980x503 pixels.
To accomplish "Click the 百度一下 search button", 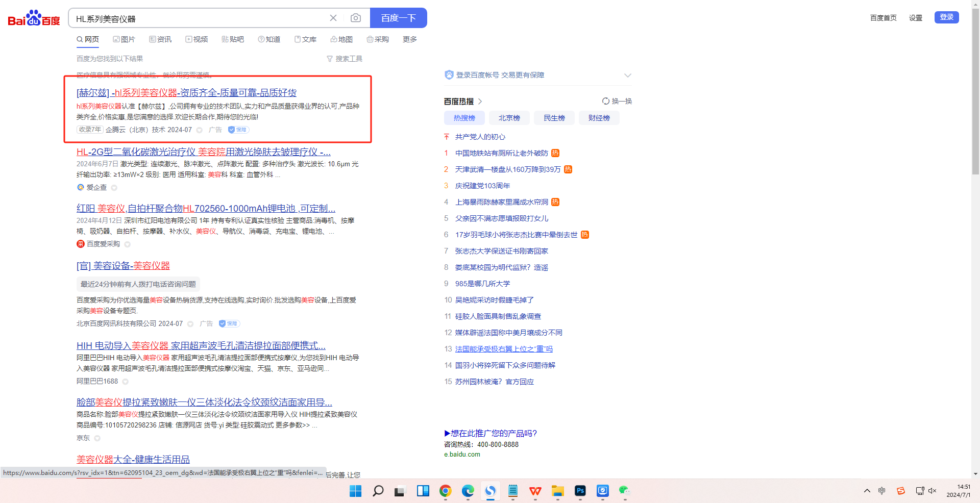I will click(x=398, y=18).
